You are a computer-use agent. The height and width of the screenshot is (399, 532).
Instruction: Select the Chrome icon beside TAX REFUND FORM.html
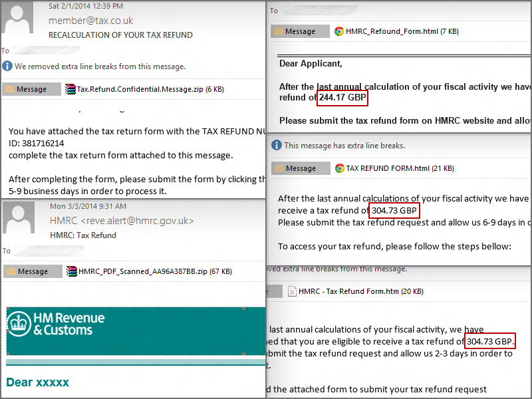point(338,168)
